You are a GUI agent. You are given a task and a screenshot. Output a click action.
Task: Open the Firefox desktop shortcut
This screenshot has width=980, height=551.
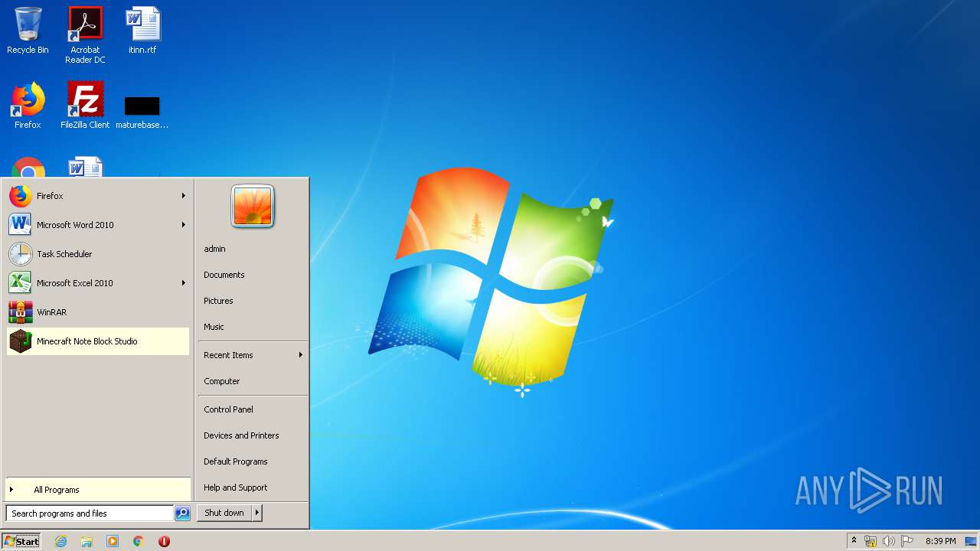point(28,106)
